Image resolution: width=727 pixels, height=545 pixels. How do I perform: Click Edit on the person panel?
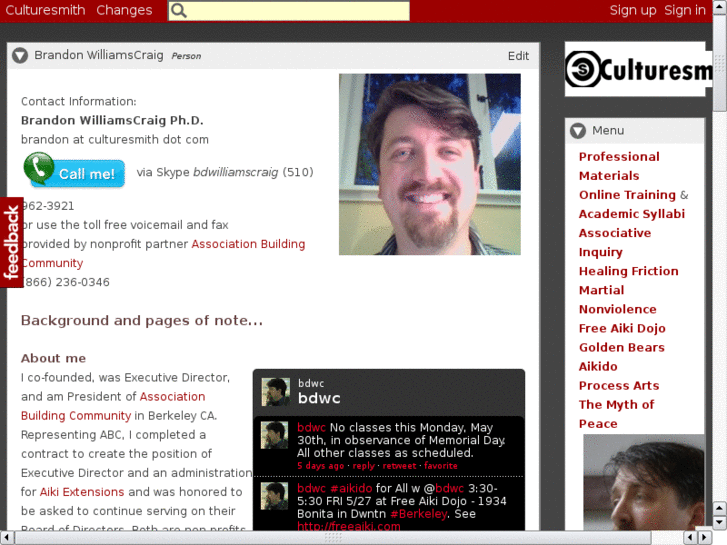coord(518,56)
